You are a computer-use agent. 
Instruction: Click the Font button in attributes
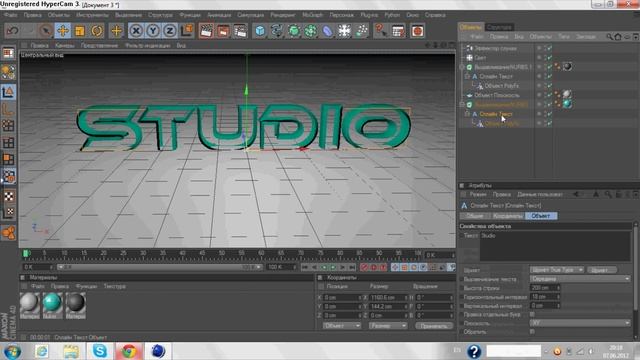601,270
